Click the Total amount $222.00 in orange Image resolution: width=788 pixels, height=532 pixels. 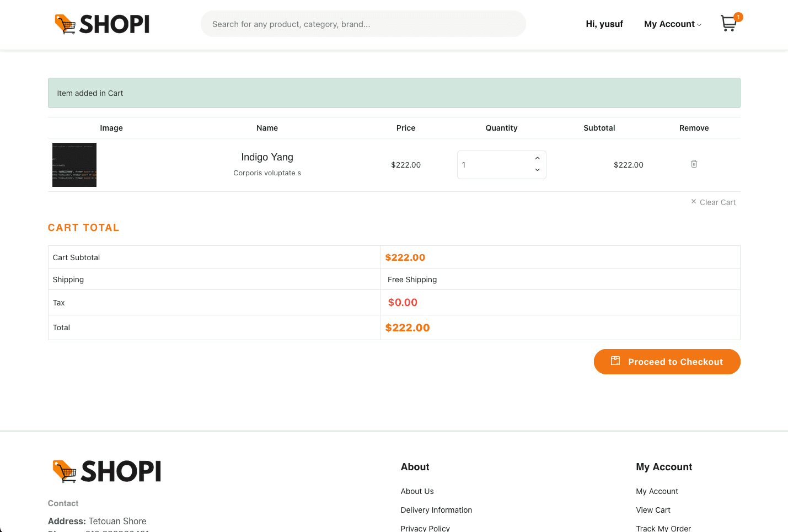click(x=408, y=327)
